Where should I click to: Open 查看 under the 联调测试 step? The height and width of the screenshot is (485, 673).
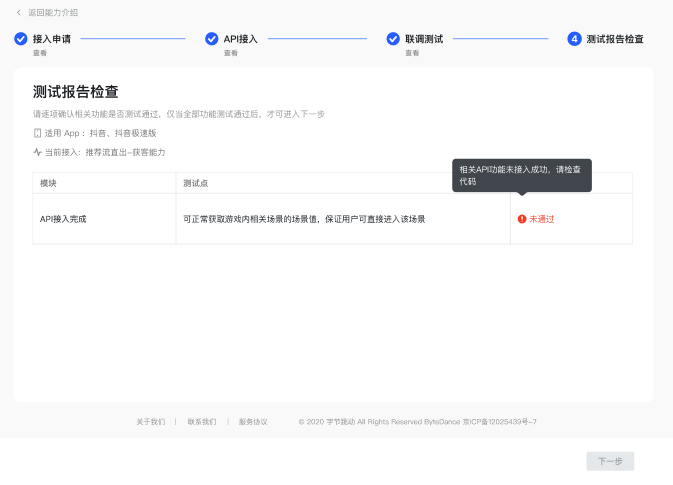412,52
